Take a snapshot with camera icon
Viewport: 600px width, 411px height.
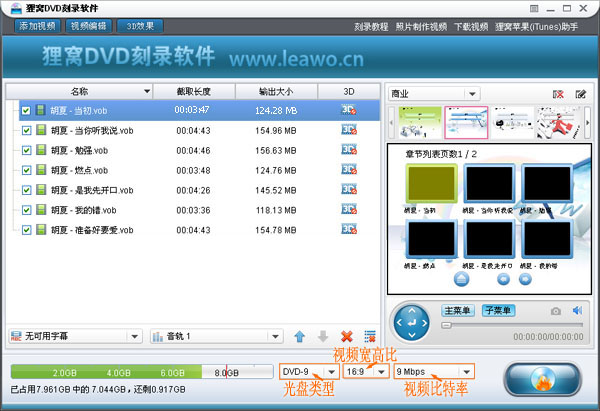tap(556, 311)
